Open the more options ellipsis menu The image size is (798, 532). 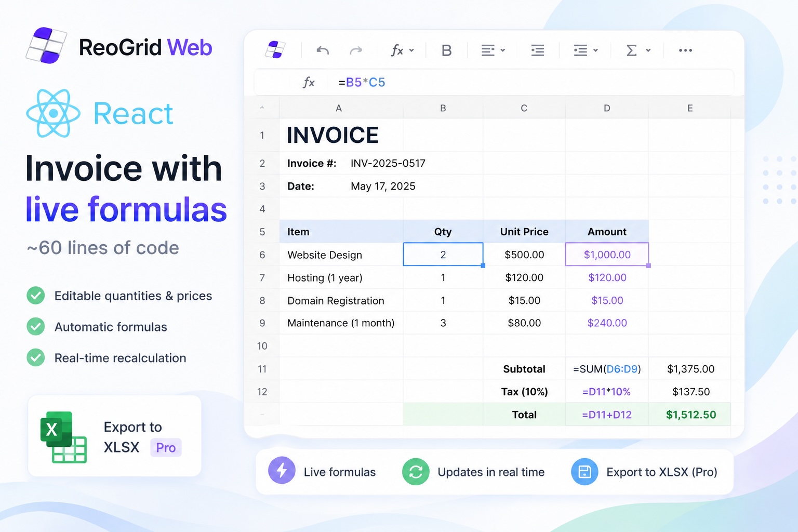pyautogui.click(x=685, y=50)
